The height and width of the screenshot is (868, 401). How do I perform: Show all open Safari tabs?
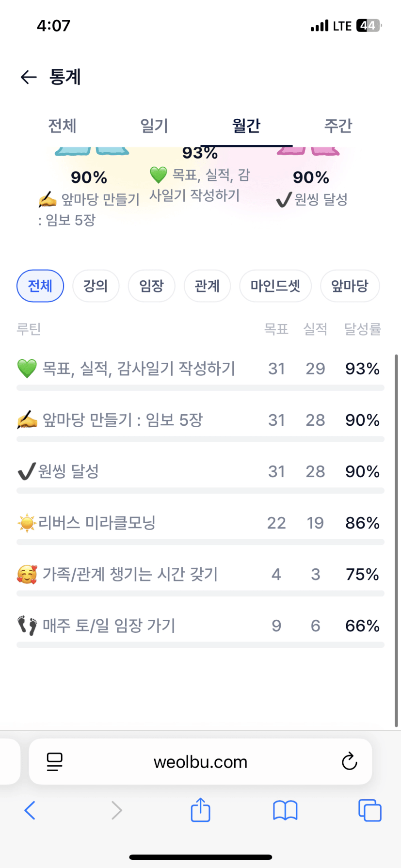[x=369, y=810]
